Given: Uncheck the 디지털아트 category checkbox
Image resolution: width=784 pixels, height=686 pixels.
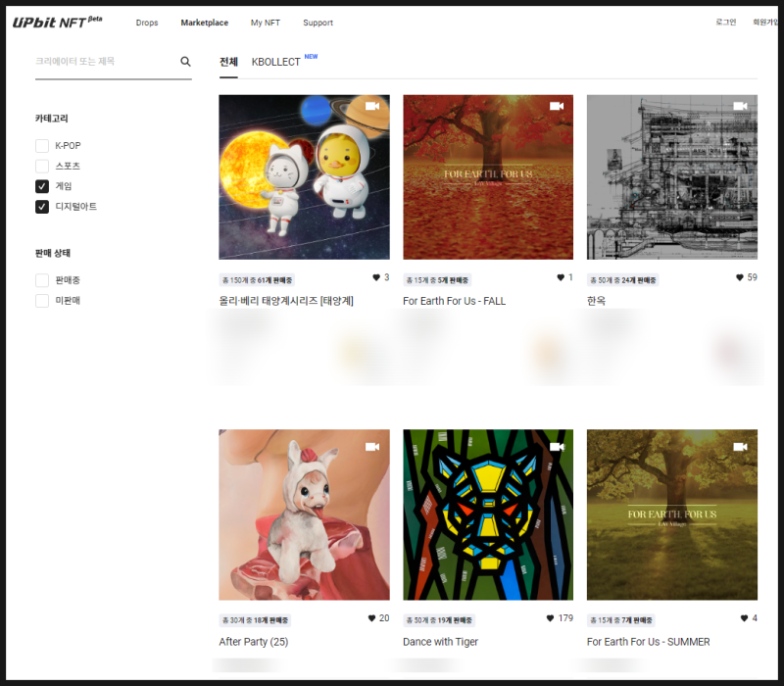Looking at the screenshot, I should pos(42,207).
